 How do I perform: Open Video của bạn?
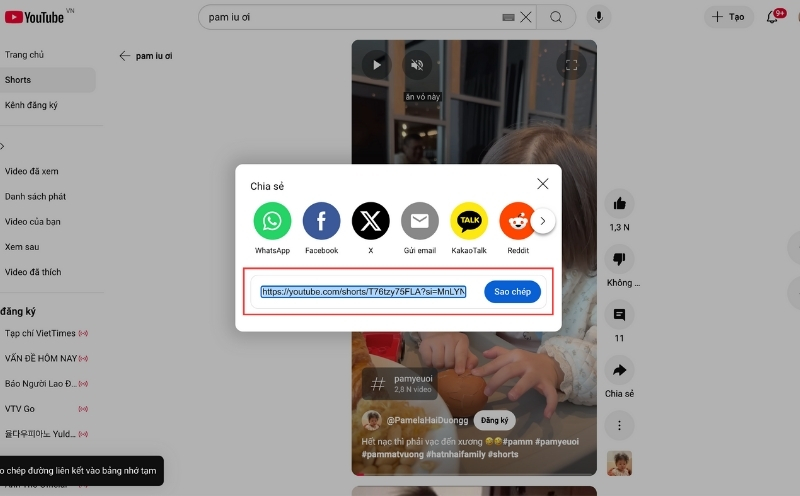click(x=33, y=221)
